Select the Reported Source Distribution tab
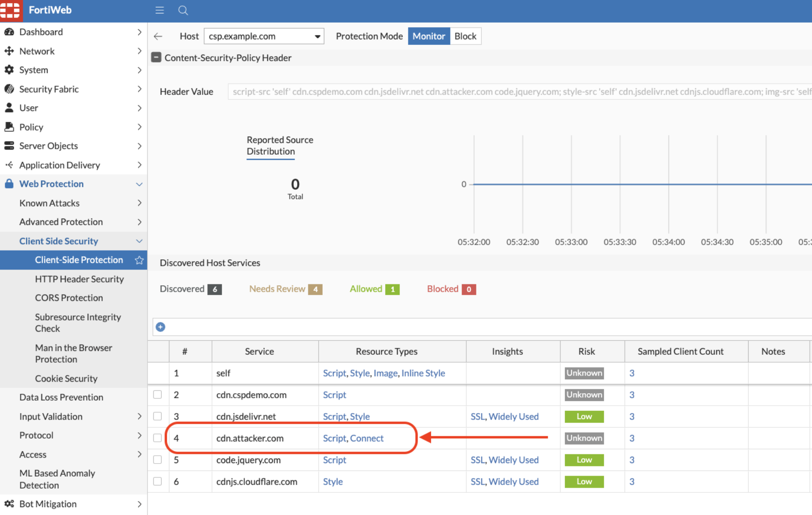 (280, 145)
